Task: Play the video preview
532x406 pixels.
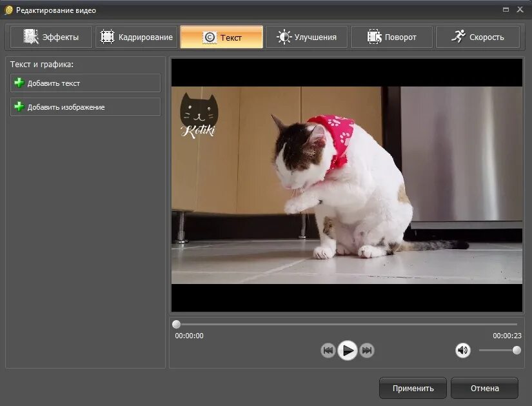Action: coord(348,350)
